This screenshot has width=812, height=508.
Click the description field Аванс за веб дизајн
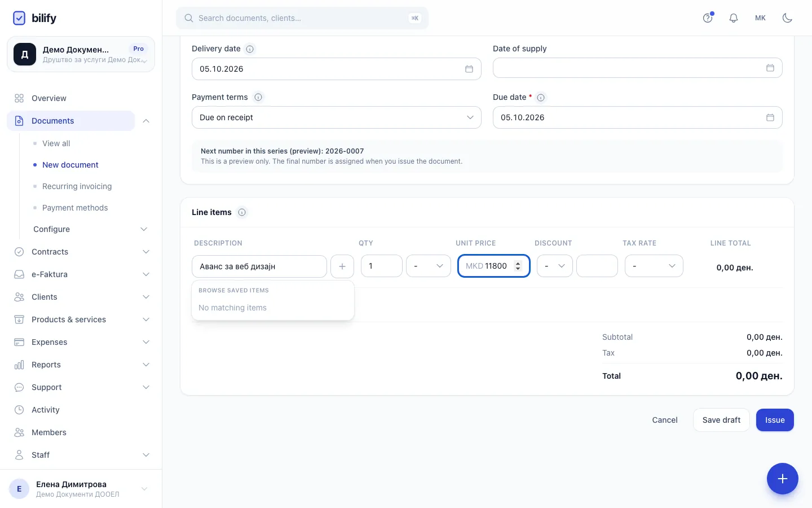point(259,266)
